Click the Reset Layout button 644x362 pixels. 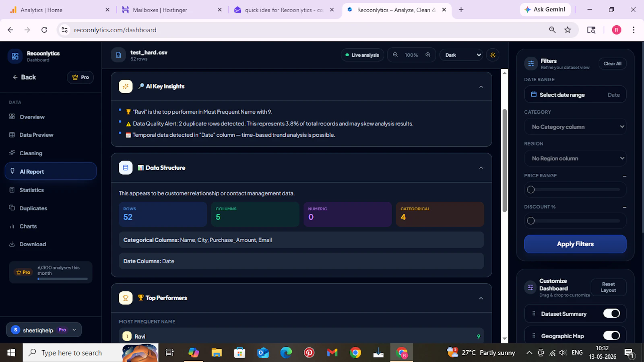click(x=608, y=287)
